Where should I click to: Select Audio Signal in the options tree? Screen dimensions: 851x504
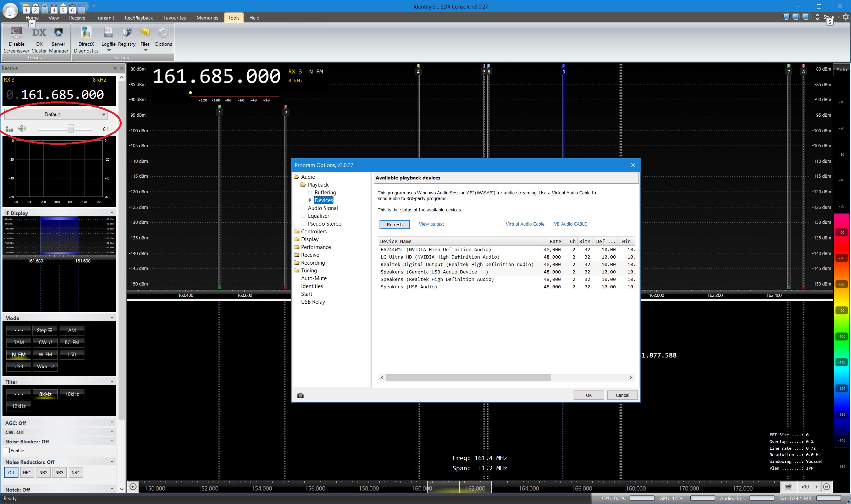(x=322, y=208)
